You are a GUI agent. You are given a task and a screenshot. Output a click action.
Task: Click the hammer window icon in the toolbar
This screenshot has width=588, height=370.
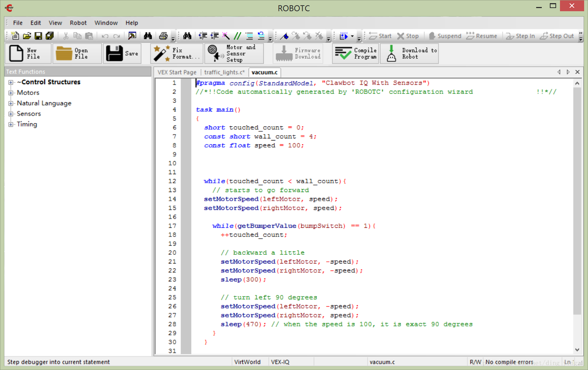(x=132, y=36)
